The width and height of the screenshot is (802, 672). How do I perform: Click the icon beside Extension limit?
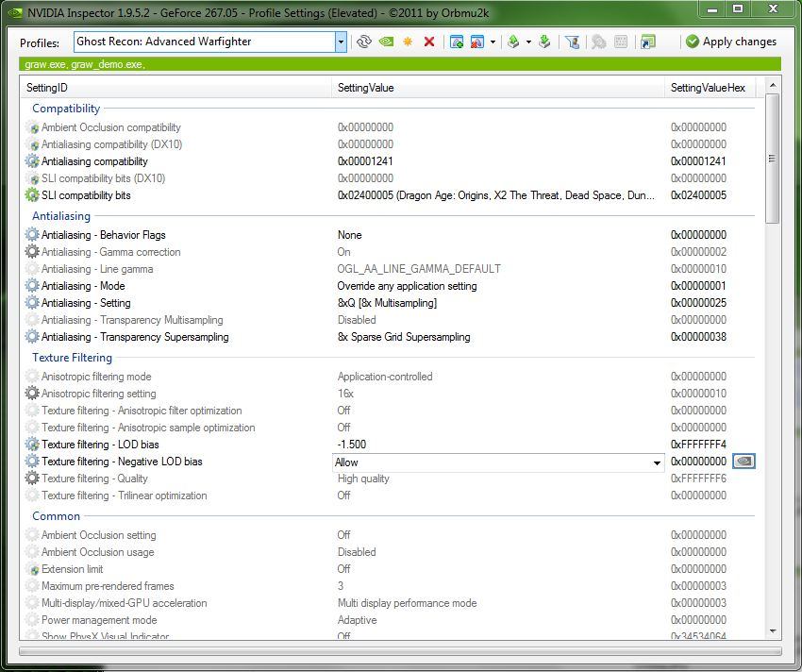[x=32, y=568]
